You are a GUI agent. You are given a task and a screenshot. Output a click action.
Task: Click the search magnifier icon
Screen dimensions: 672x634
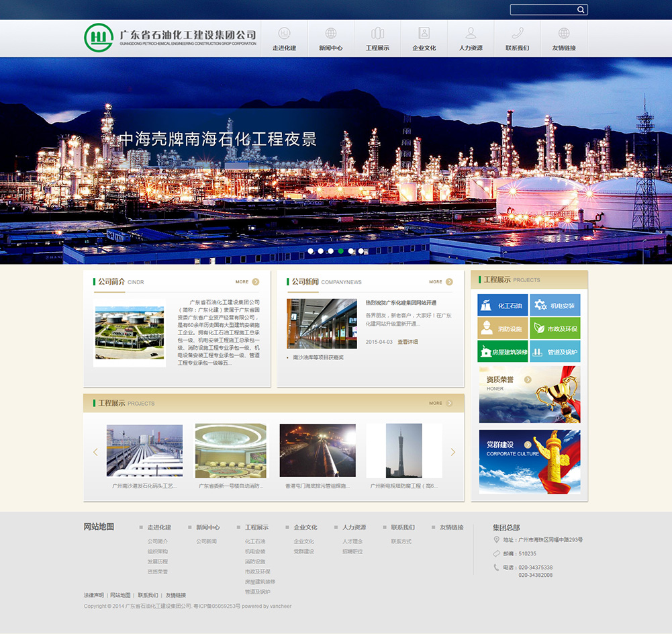coord(581,9)
